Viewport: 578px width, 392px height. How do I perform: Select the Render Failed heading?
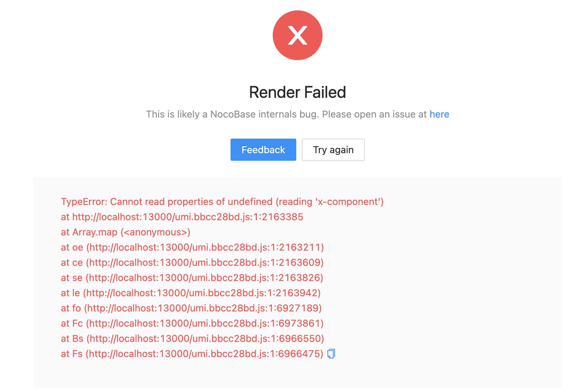tap(297, 92)
